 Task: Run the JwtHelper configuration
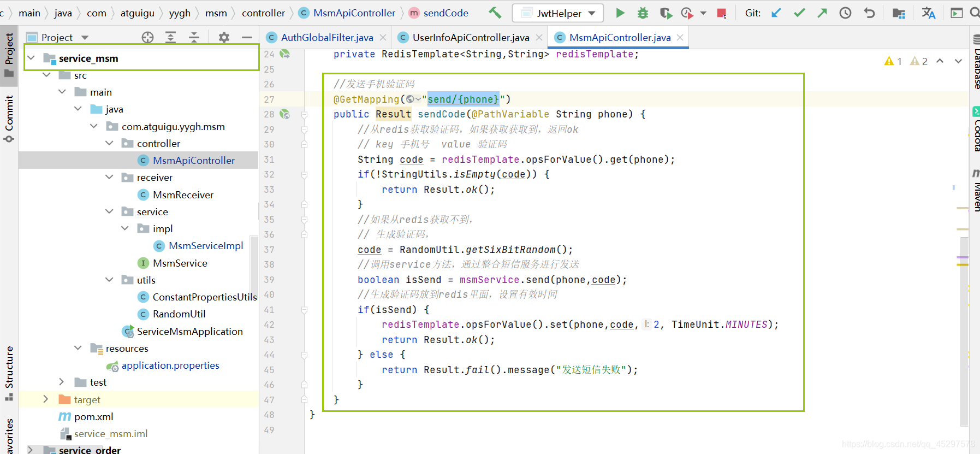[620, 13]
